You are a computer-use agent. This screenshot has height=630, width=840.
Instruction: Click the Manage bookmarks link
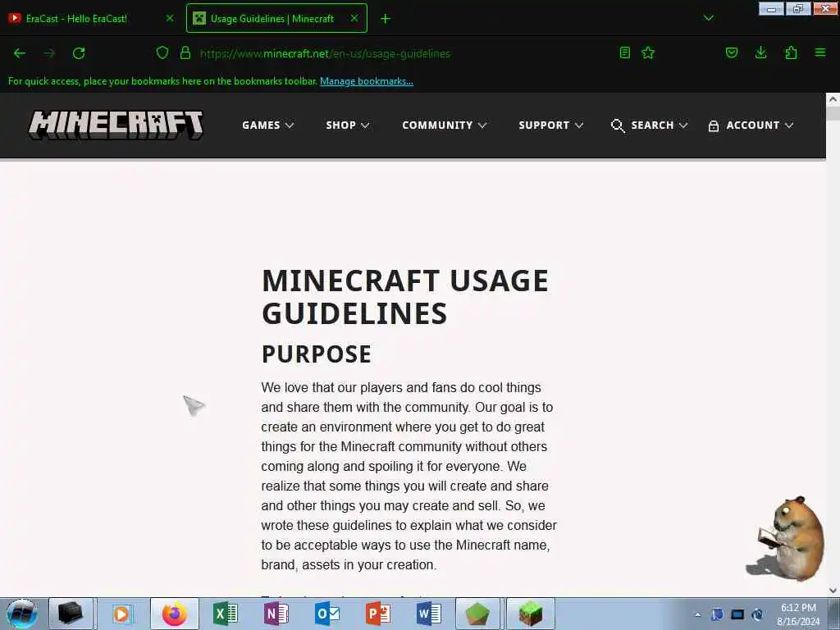367,81
